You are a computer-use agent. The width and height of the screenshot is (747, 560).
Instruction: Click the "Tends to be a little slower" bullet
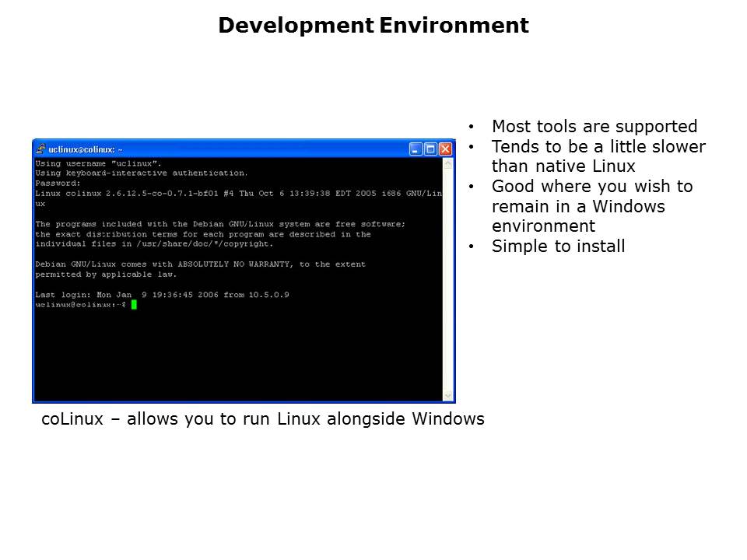tap(598, 147)
